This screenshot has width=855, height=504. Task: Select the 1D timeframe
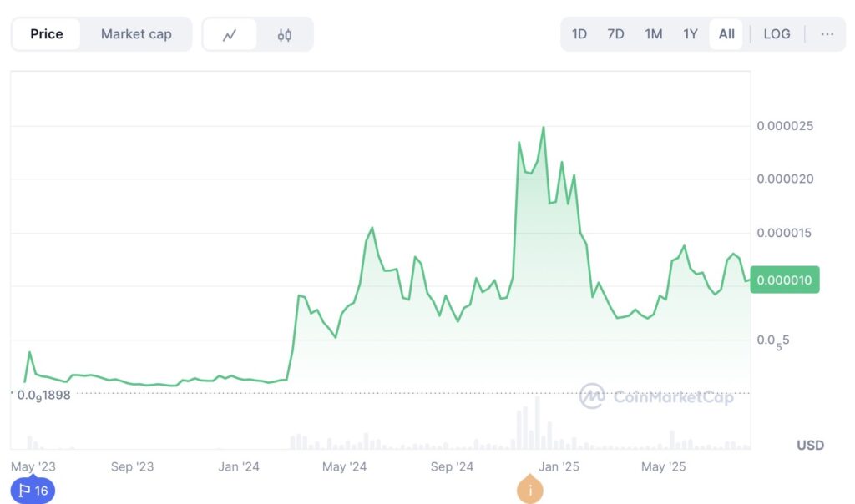pos(579,34)
